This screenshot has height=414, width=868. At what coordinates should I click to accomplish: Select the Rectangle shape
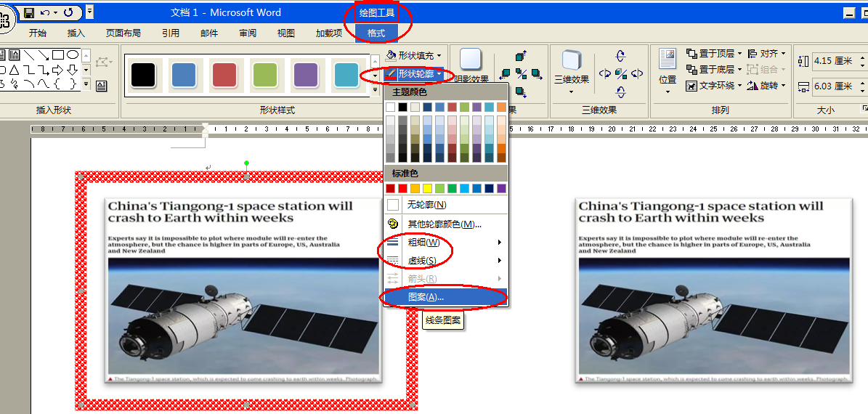click(x=58, y=54)
